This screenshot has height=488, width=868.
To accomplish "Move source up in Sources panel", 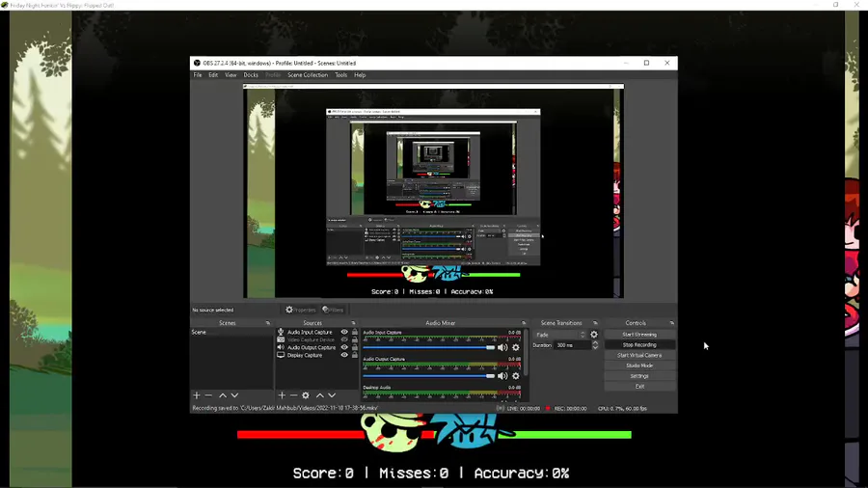I will (x=319, y=395).
